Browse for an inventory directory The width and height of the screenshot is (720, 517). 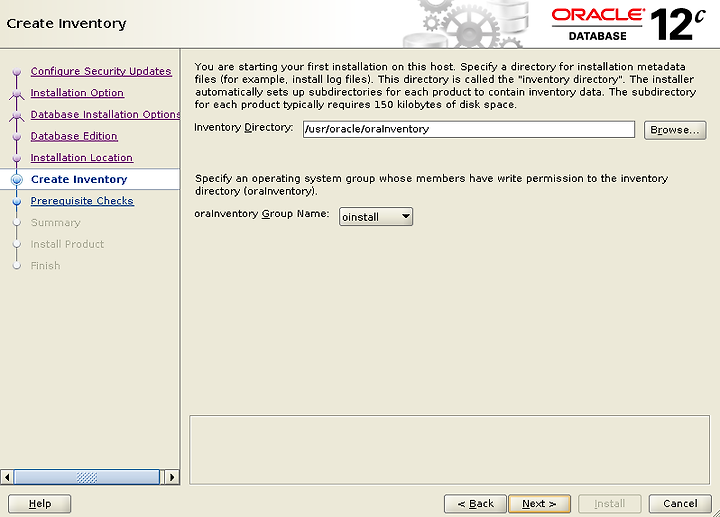[675, 130]
